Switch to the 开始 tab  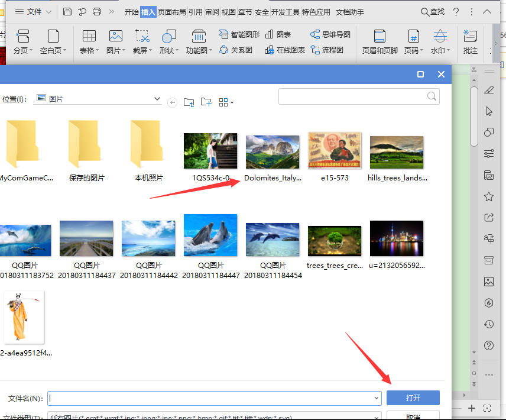(131, 12)
